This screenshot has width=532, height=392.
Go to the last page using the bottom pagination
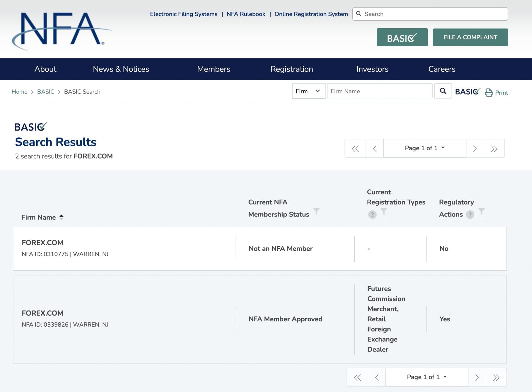point(496,377)
